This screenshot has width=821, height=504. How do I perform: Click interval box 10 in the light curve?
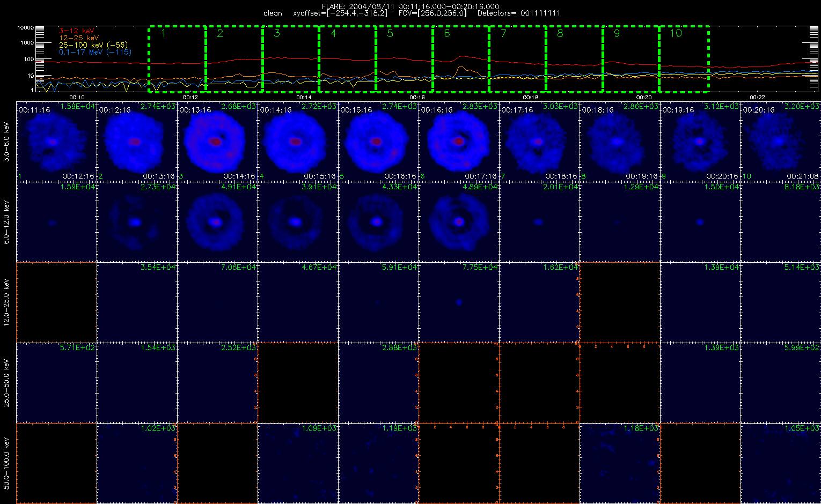pos(684,59)
